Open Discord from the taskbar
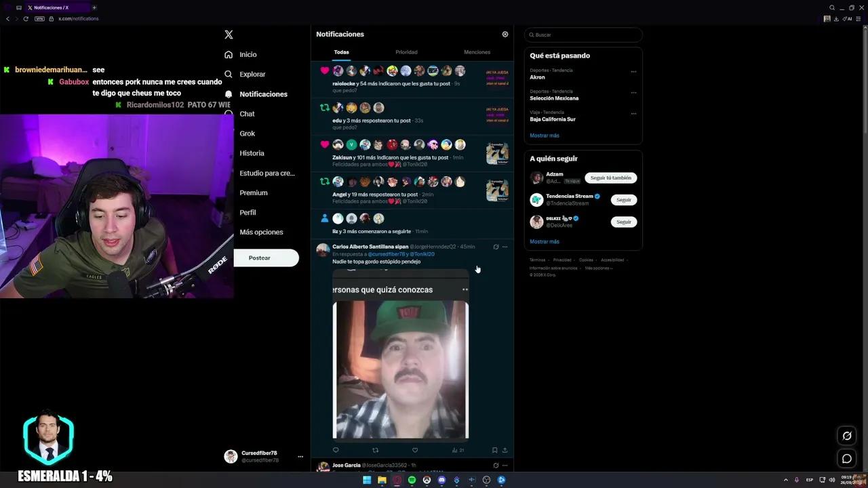The width and height of the screenshot is (868, 488). (x=441, y=480)
